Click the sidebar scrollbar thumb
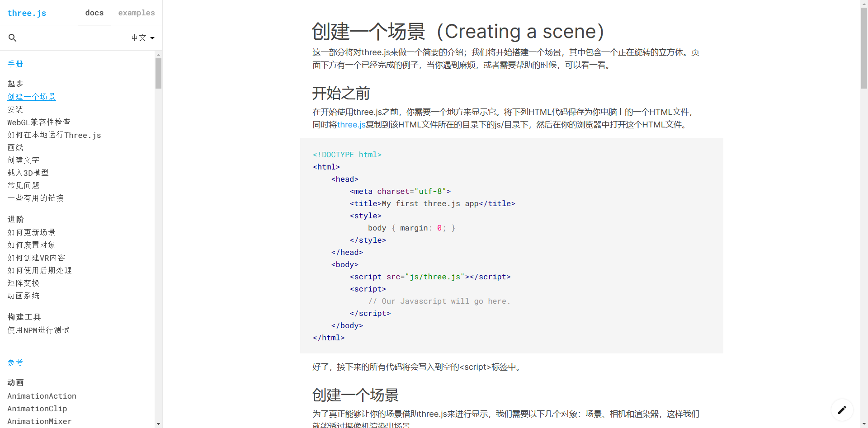 click(x=158, y=73)
